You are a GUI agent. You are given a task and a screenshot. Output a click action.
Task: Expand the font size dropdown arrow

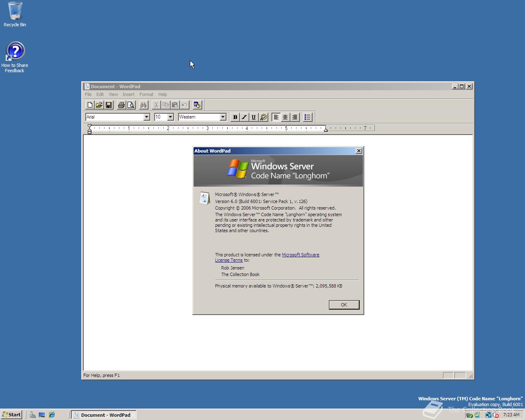click(x=171, y=117)
